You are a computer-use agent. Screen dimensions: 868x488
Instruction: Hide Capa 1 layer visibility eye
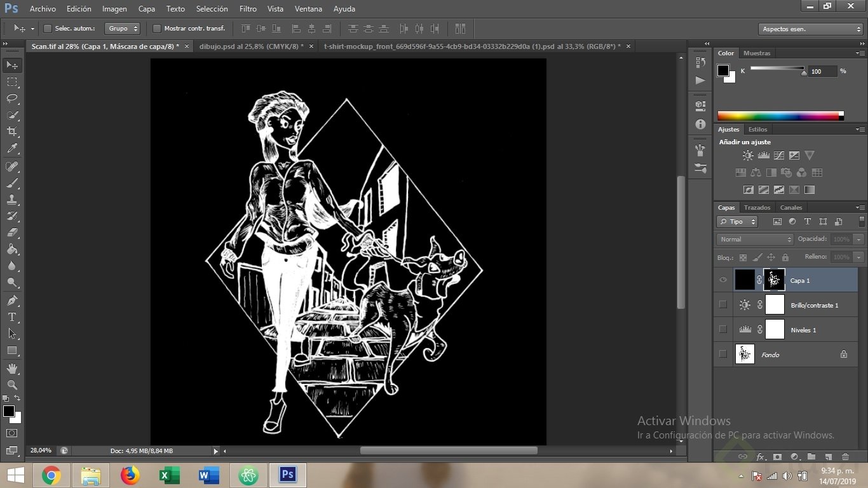[x=723, y=280]
